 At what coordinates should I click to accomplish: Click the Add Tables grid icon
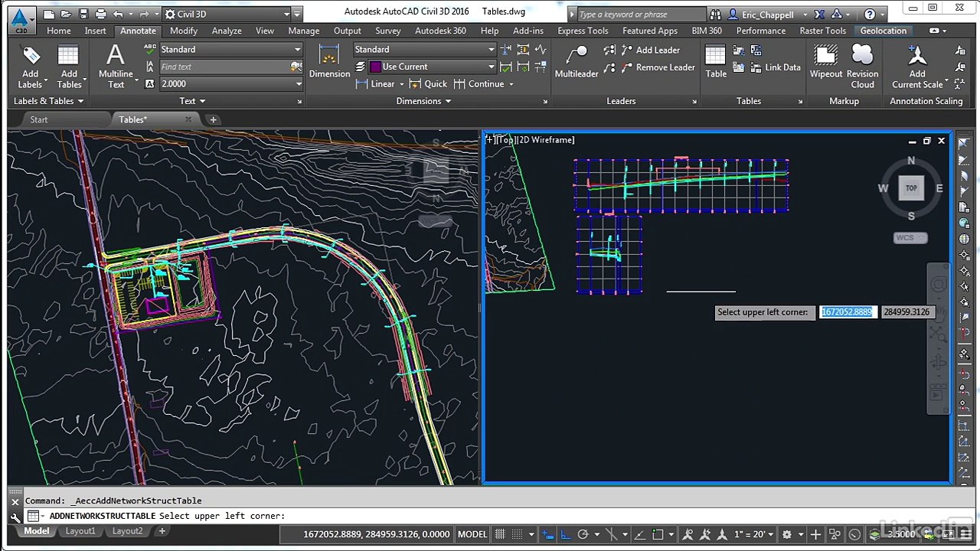point(68,55)
